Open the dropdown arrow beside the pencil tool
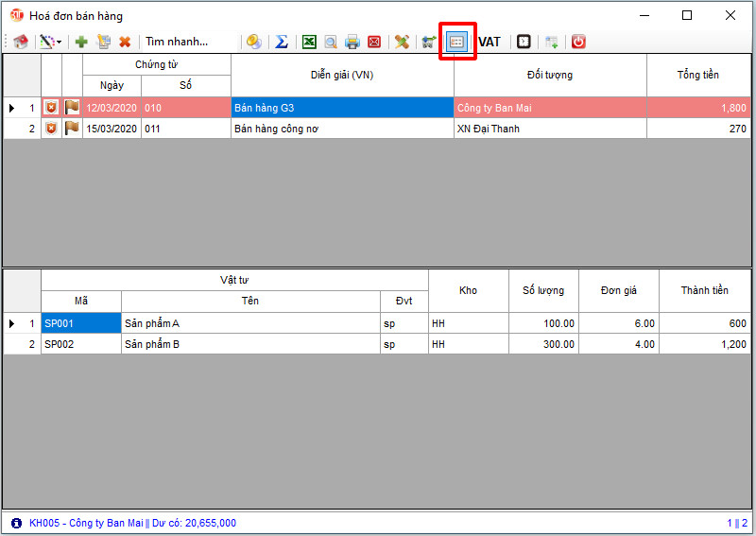This screenshot has width=756, height=536. [59, 43]
